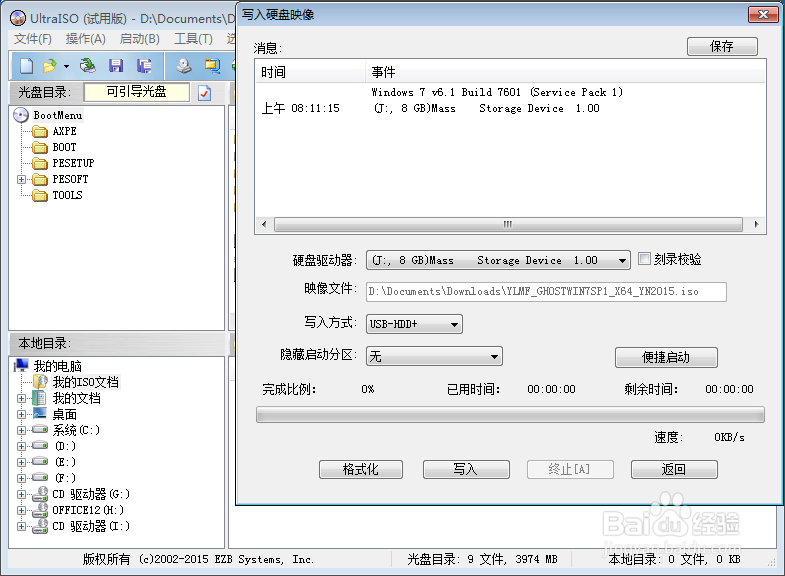
Task: Select 我的电脑 in the local directory tree
Action: [x=58, y=366]
